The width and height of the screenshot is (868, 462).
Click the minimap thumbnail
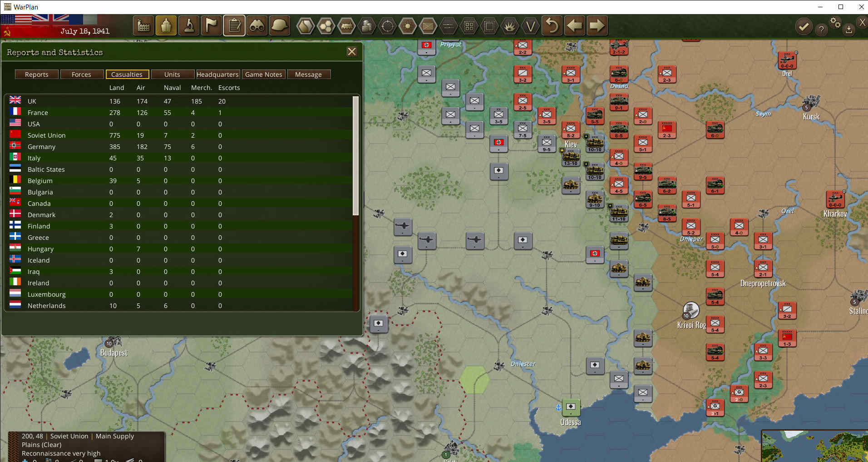point(814,446)
